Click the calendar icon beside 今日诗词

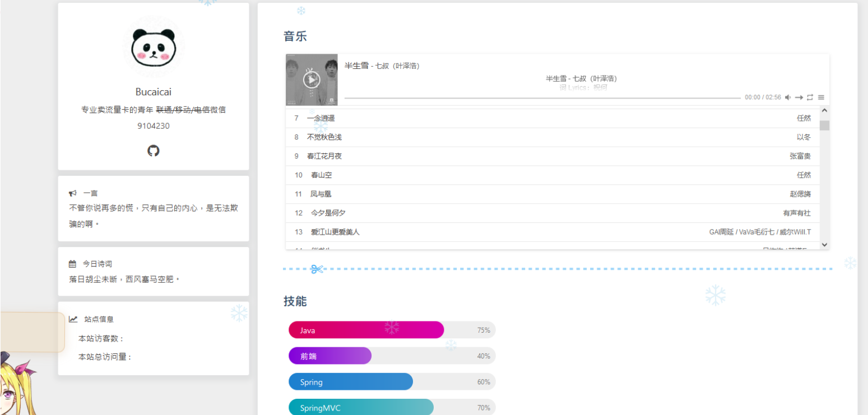(73, 264)
